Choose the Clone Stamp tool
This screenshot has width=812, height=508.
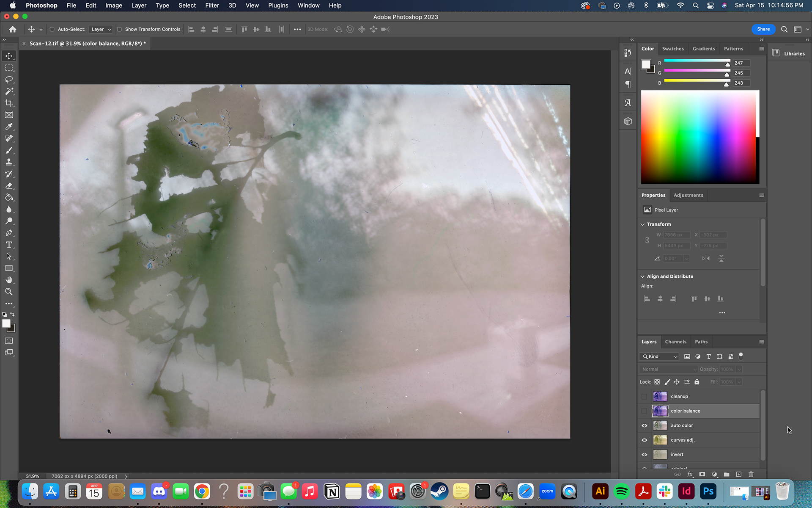[x=9, y=162]
